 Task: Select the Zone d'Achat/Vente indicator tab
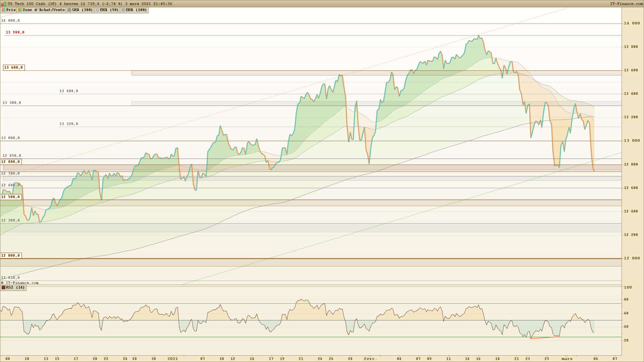(x=43, y=10)
